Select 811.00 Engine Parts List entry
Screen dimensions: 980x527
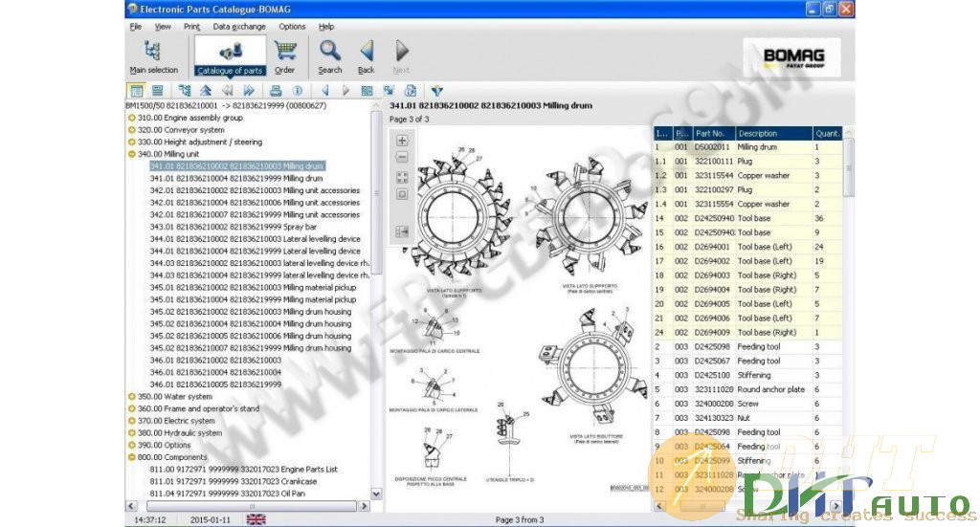(244, 469)
